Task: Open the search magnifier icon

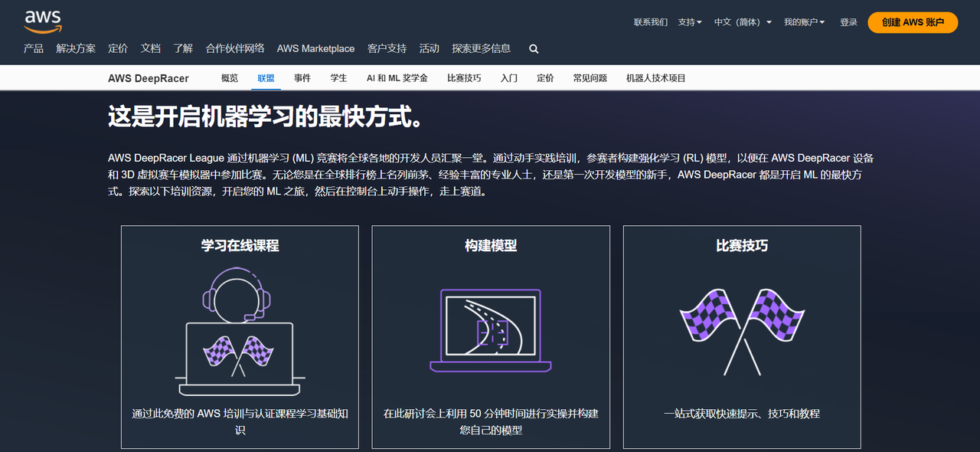Action: point(534,48)
